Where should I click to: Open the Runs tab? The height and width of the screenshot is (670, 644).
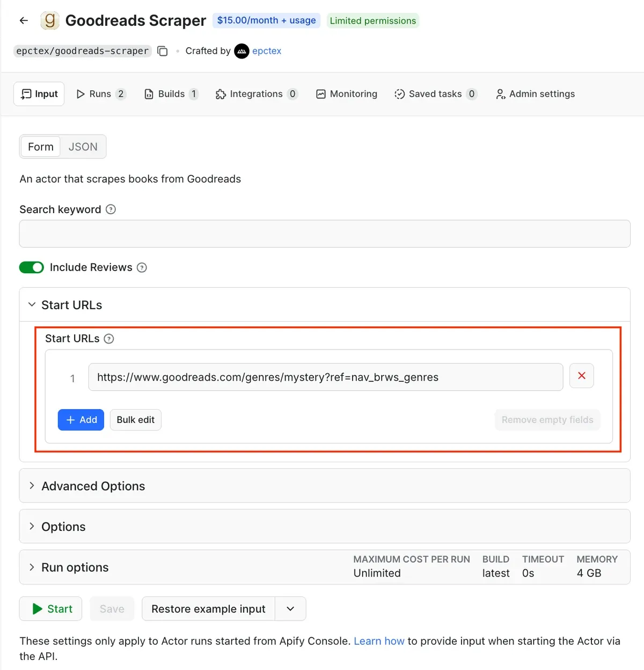tap(101, 94)
